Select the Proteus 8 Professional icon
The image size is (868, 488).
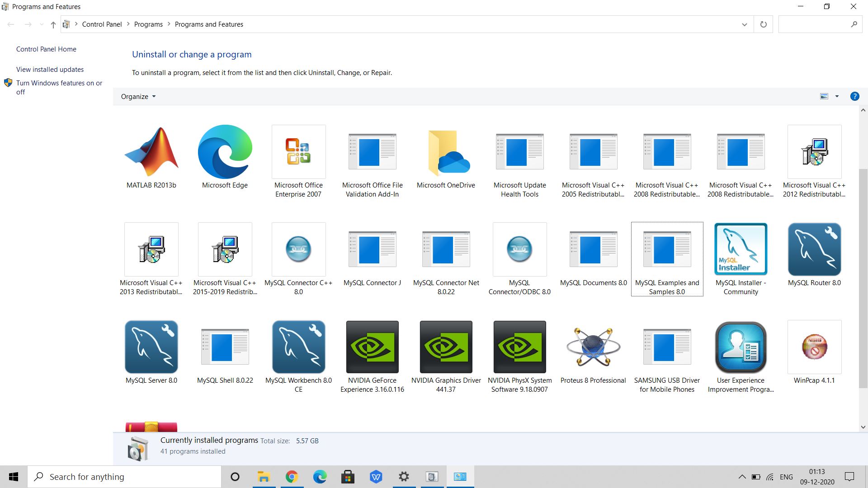click(x=593, y=347)
